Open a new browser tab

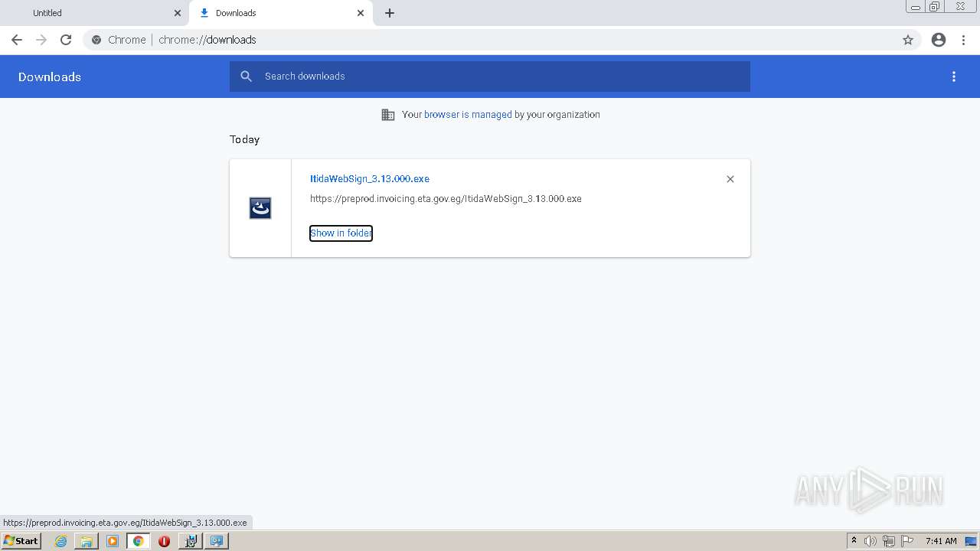390,13
